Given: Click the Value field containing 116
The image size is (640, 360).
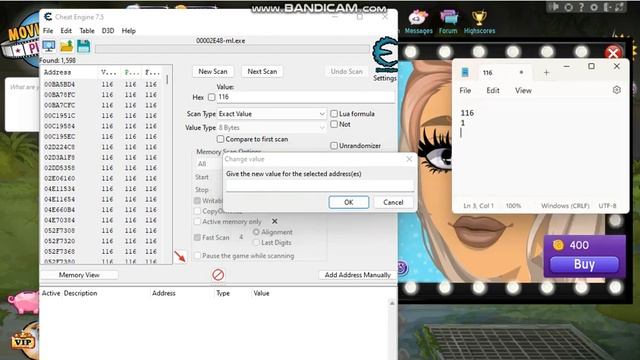Looking at the screenshot, I should [x=306, y=97].
